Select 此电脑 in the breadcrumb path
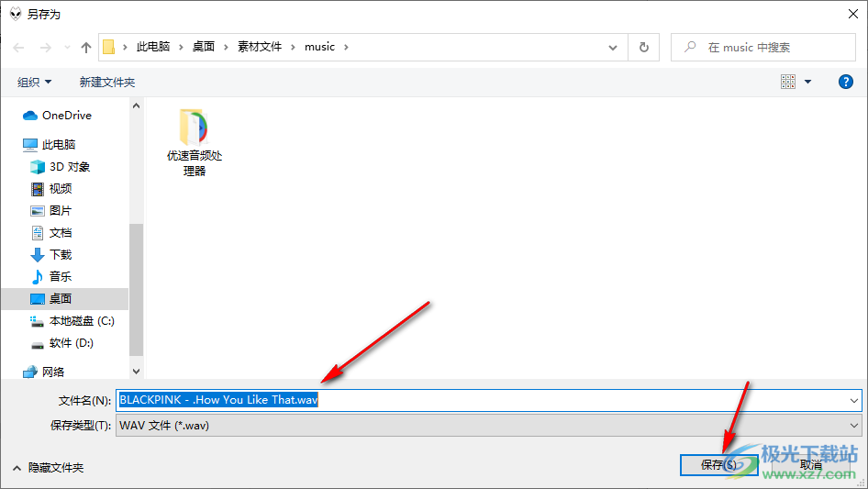The height and width of the screenshot is (489, 868). pyautogui.click(x=153, y=47)
